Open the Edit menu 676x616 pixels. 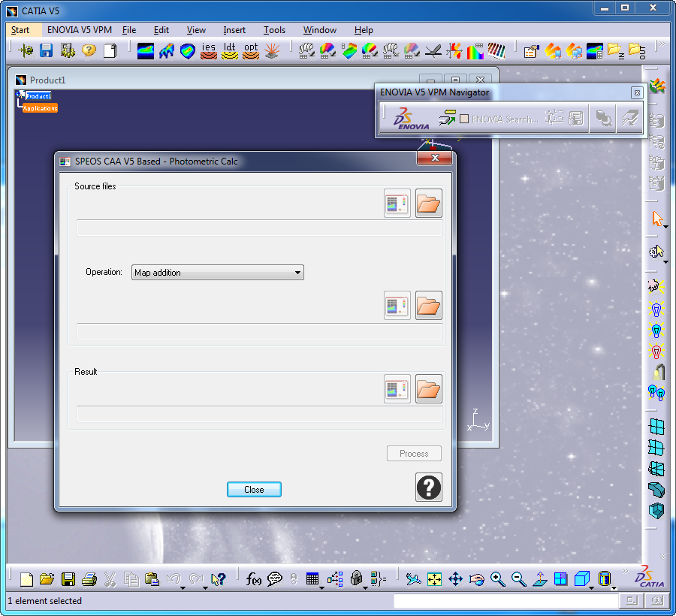161,30
